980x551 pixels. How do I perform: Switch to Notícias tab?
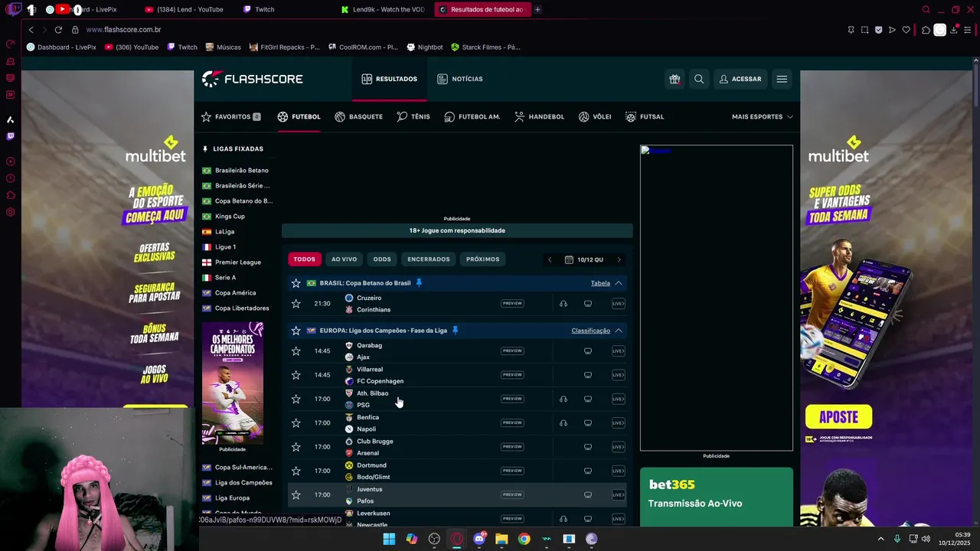[460, 79]
